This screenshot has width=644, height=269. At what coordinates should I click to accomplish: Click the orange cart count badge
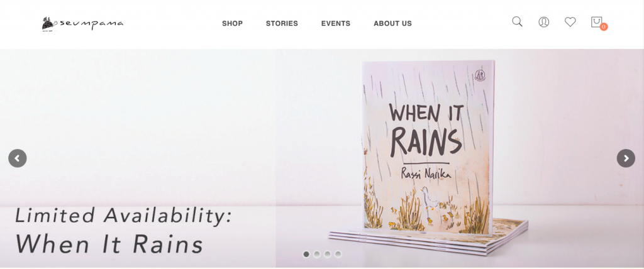[x=604, y=26]
